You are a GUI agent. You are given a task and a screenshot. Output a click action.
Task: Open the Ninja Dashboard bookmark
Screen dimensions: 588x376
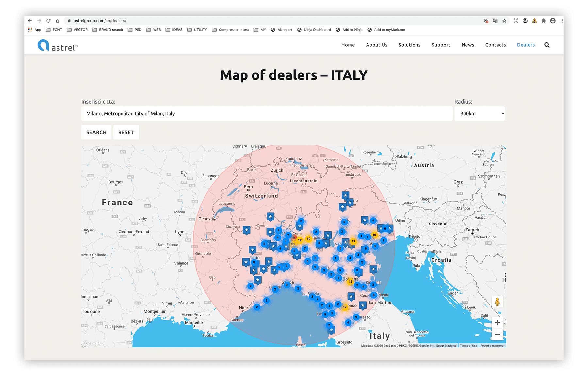pyautogui.click(x=314, y=30)
